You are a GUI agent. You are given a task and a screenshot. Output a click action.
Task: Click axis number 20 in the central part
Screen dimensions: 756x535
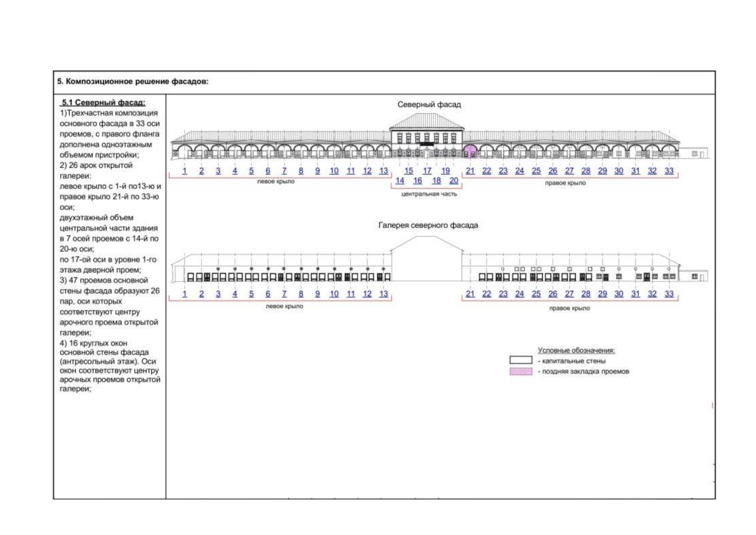point(454,181)
